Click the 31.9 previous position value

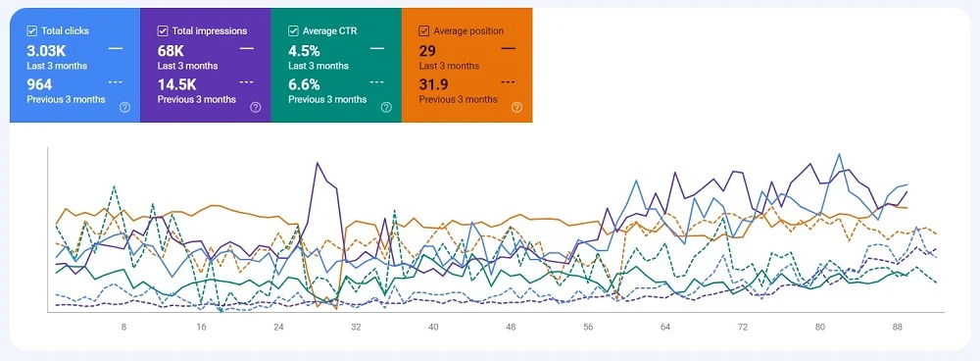tap(434, 84)
